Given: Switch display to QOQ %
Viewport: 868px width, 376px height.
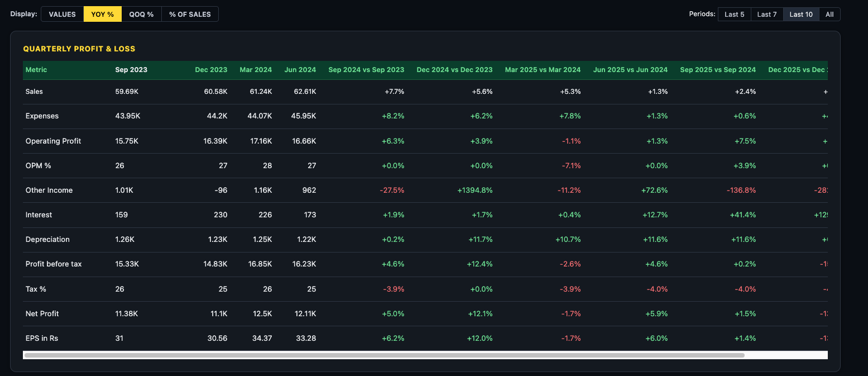Looking at the screenshot, I should pos(141,14).
